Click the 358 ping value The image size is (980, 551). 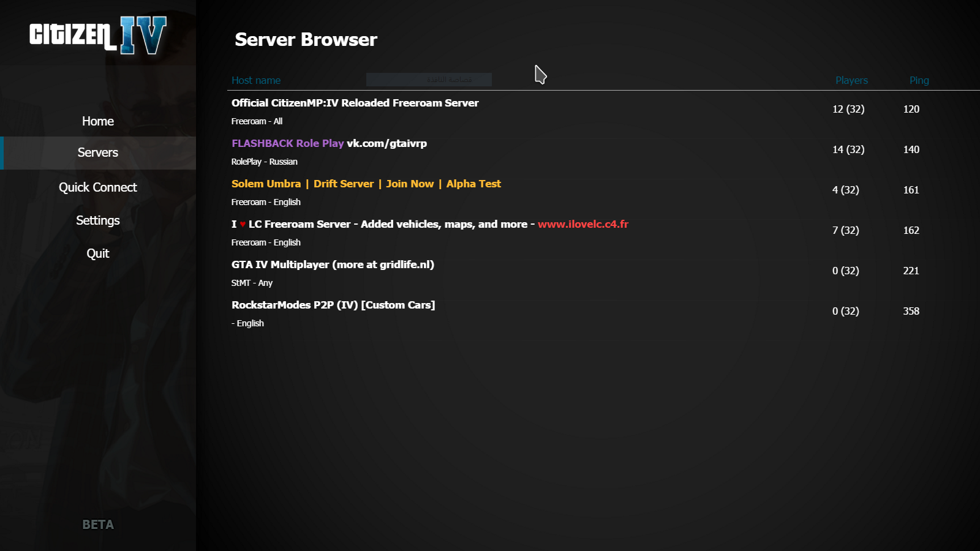coord(911,311)
